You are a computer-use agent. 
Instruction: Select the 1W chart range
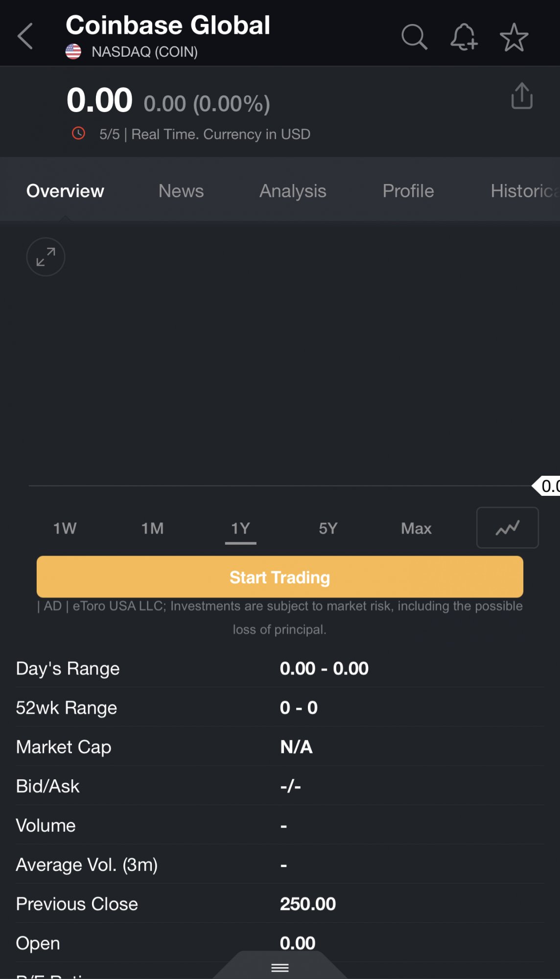point(65,529)
